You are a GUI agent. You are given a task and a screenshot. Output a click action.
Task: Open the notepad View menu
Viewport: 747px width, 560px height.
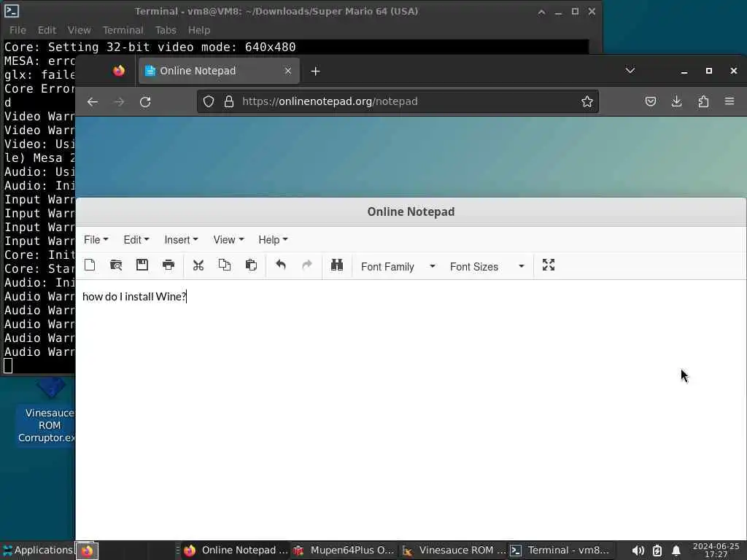(x=228, y=239)
